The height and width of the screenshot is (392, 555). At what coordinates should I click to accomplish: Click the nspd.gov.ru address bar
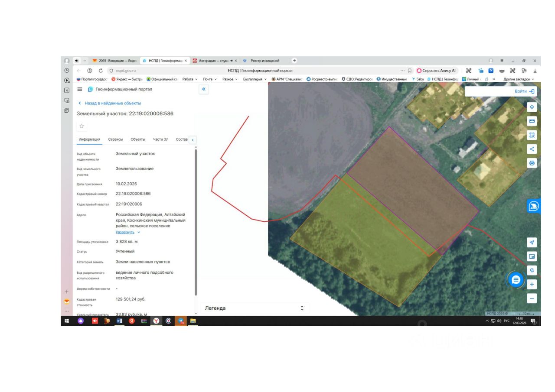126,71
